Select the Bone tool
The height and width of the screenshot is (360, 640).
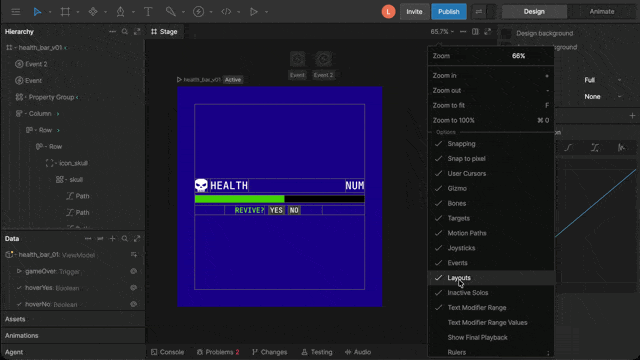tap(171, 11)
